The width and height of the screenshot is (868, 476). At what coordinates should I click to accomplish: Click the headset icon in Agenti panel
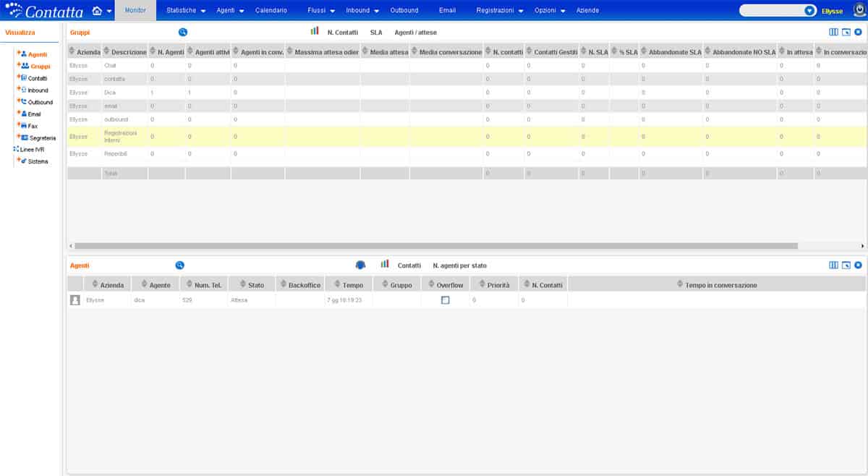click(360, 265)
